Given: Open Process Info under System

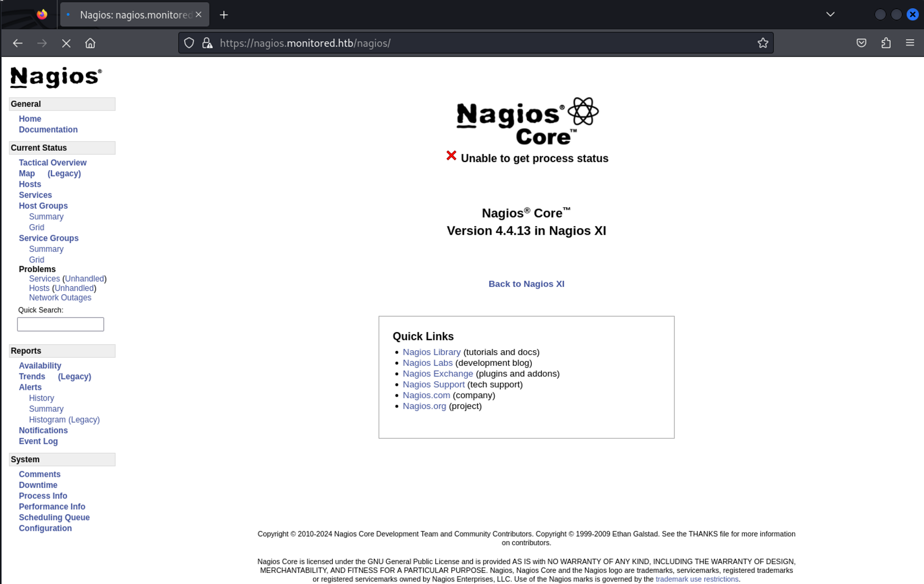Looking at the screenshot, I should click(x=43, y=496).
